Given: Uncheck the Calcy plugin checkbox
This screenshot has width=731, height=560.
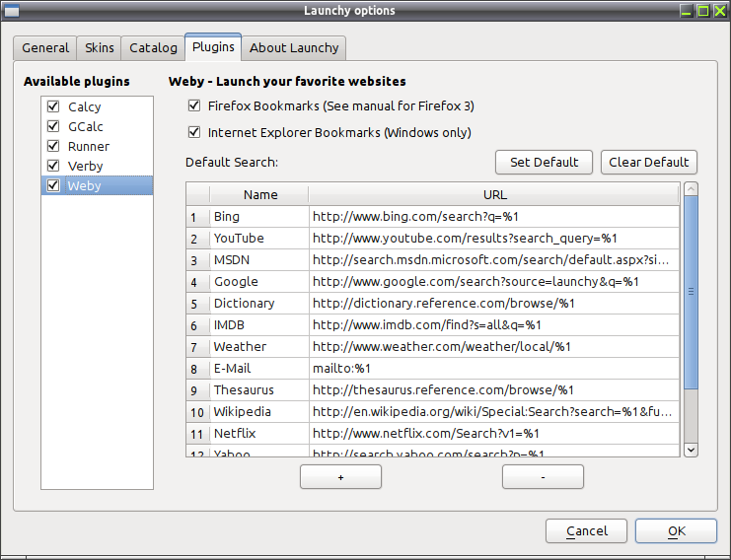Looking at the screenshot, I should [53, 106].
